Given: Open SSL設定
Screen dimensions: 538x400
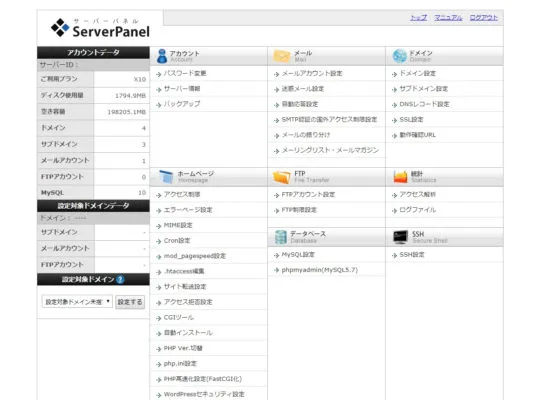Looking at the screenshot, I should (x=411, y=119).
